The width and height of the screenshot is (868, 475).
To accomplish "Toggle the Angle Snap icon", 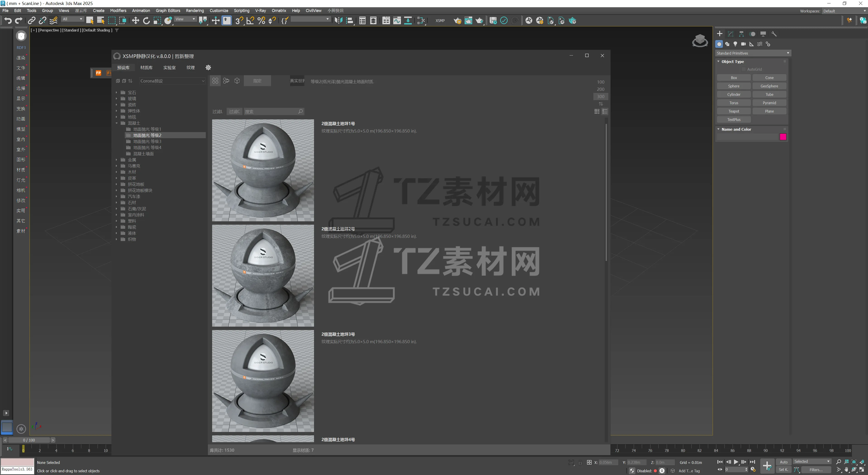I will (x=250, y=21).
